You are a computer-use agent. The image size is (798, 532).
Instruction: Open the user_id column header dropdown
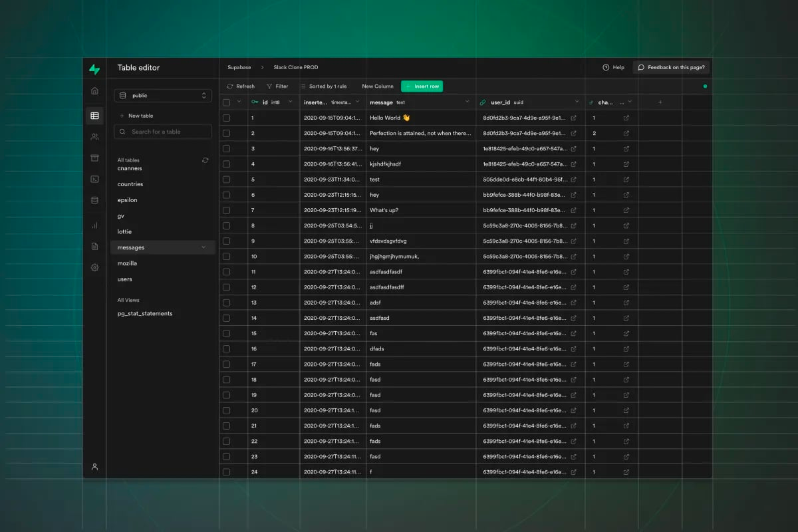click(x=577, y=102)
